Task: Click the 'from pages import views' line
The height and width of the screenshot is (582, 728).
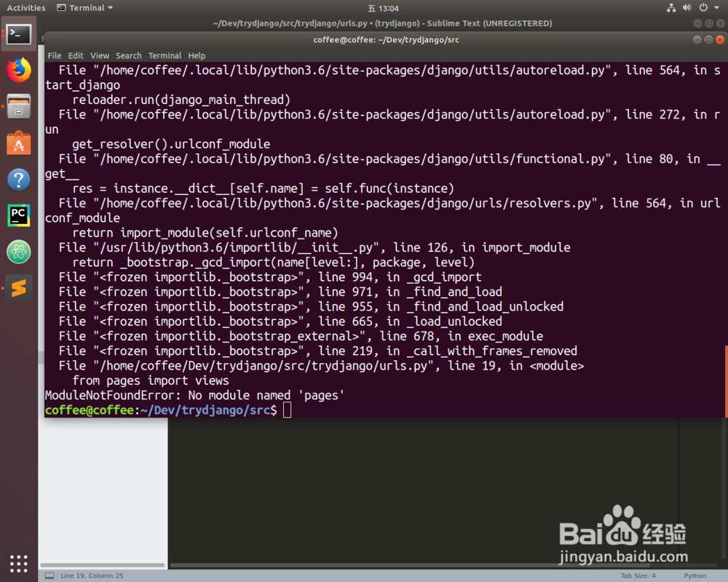Action: [x=151, y=380]
